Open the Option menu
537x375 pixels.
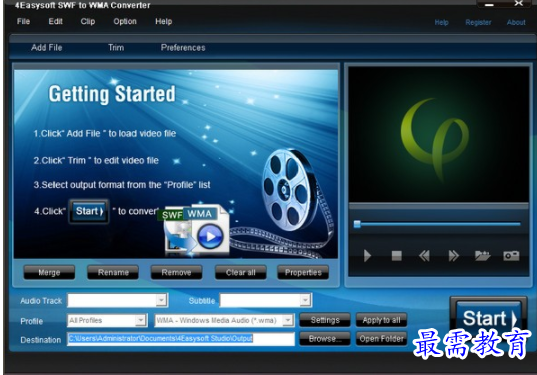(x=125, y=22)
